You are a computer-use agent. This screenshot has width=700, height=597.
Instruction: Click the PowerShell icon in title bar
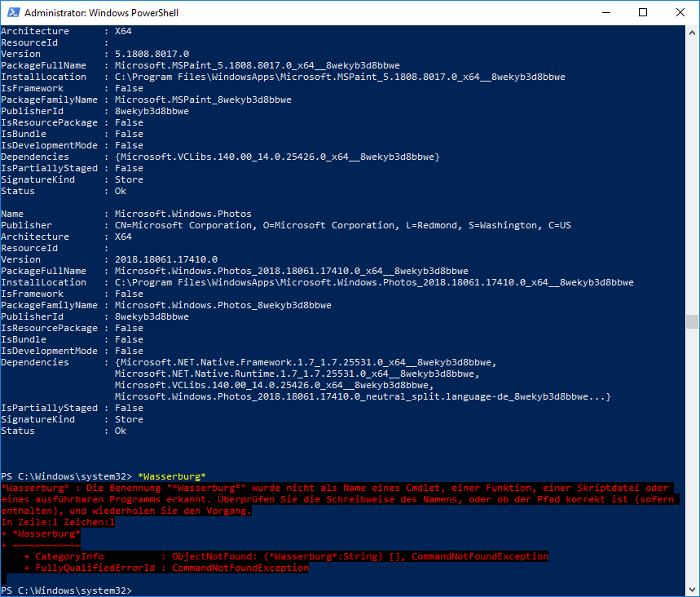click(13, 12)
